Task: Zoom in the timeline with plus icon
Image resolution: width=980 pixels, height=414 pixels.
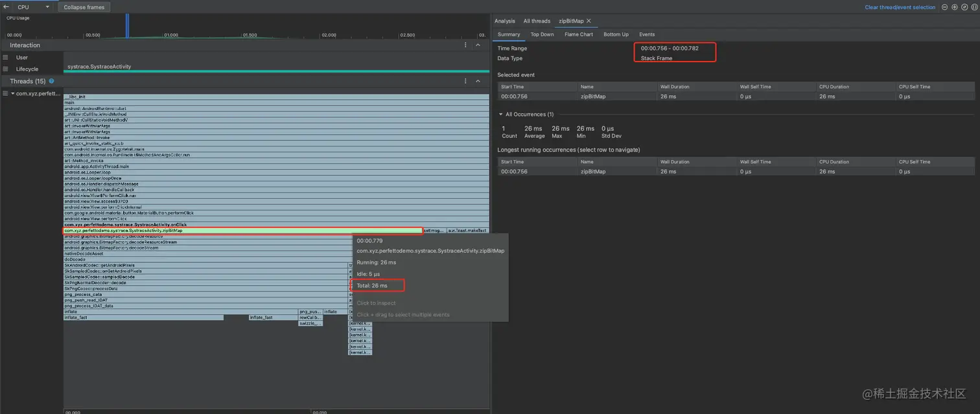Action: [x=955, y=7]
